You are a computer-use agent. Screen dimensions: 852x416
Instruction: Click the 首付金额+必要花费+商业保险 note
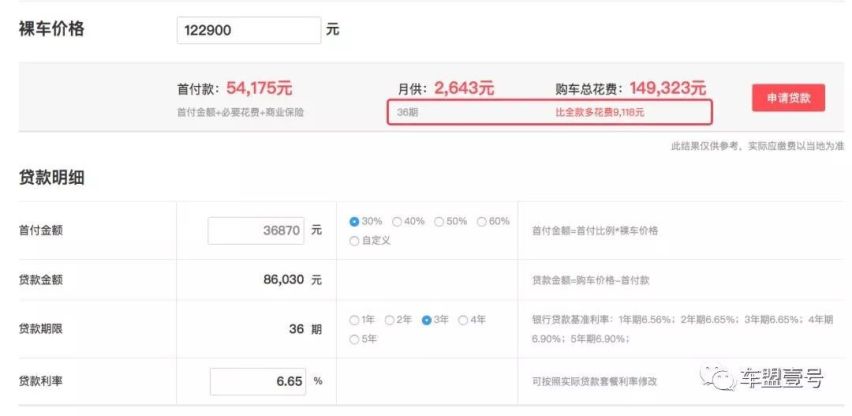241,113
